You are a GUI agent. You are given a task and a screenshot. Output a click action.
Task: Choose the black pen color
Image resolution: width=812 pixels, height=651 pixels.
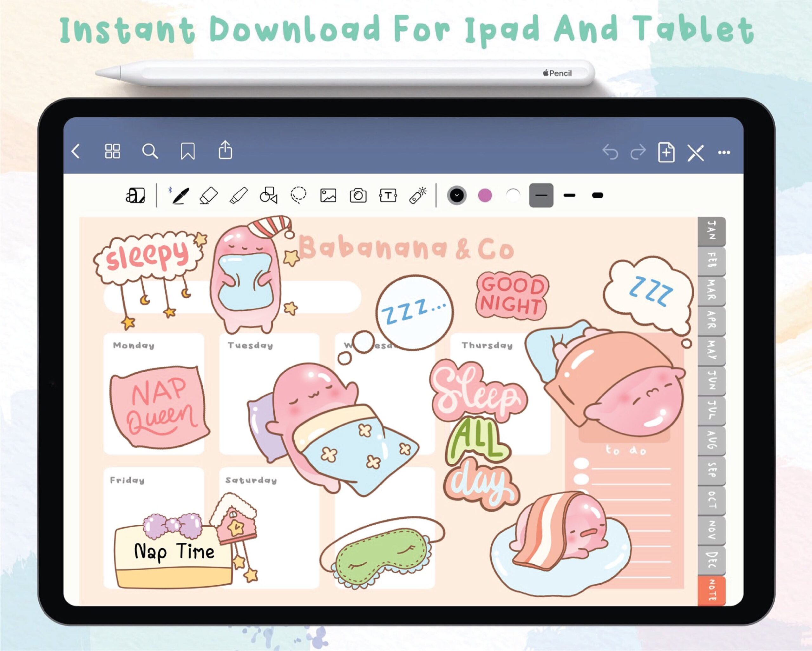(x=457, y=195)
